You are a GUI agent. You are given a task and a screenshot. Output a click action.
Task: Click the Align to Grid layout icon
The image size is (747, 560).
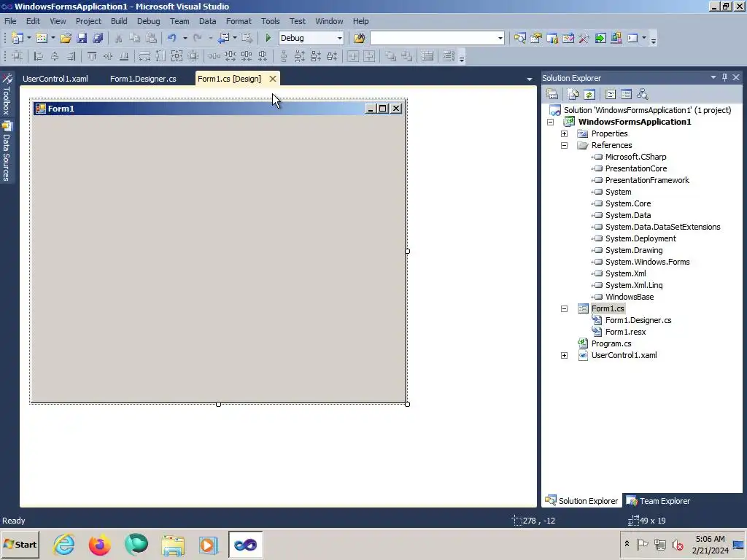pyautogui.click(x=18, y=56)
